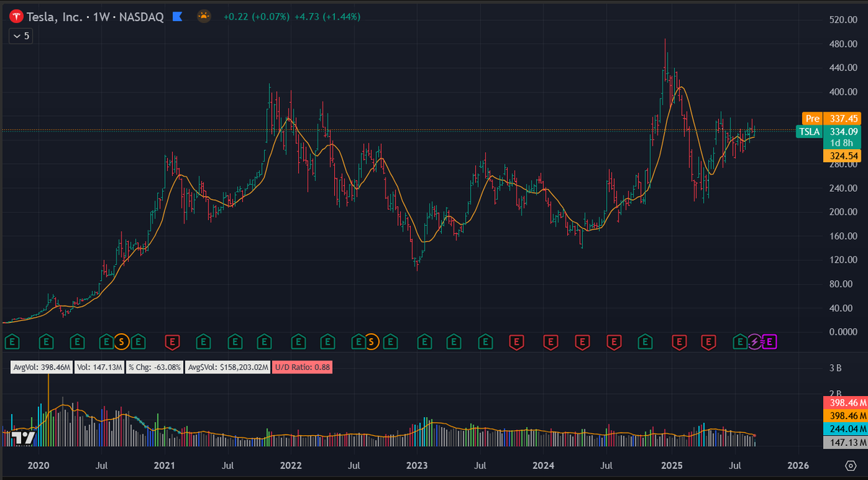Click the 0.0000 price axis label
This screenshot has width=868, height=480.
point(843,332)
